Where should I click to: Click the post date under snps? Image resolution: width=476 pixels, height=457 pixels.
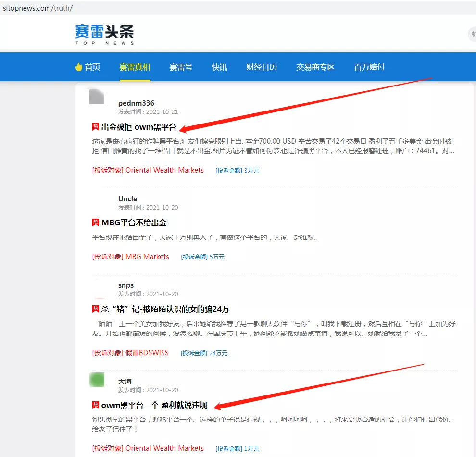tap(162, 294)
